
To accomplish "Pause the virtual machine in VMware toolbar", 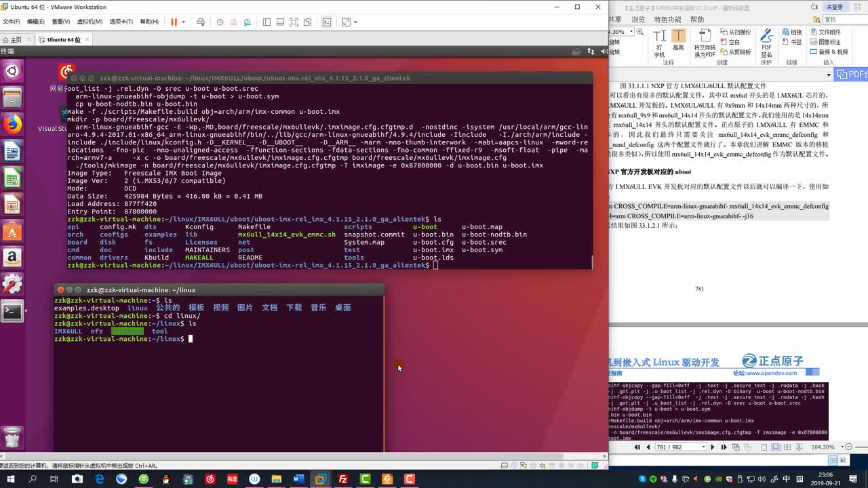I will click(x=174, y=22).
